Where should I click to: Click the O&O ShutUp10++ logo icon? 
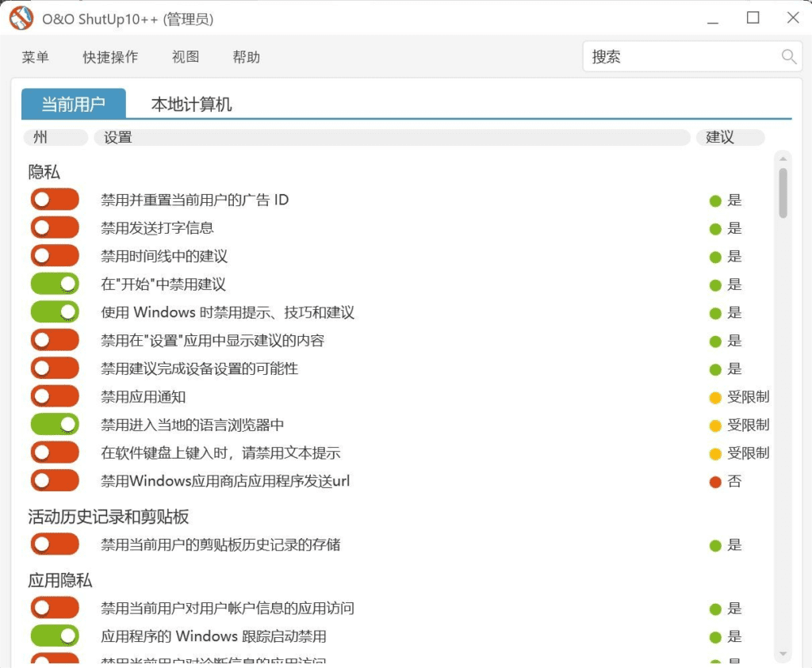20,17
